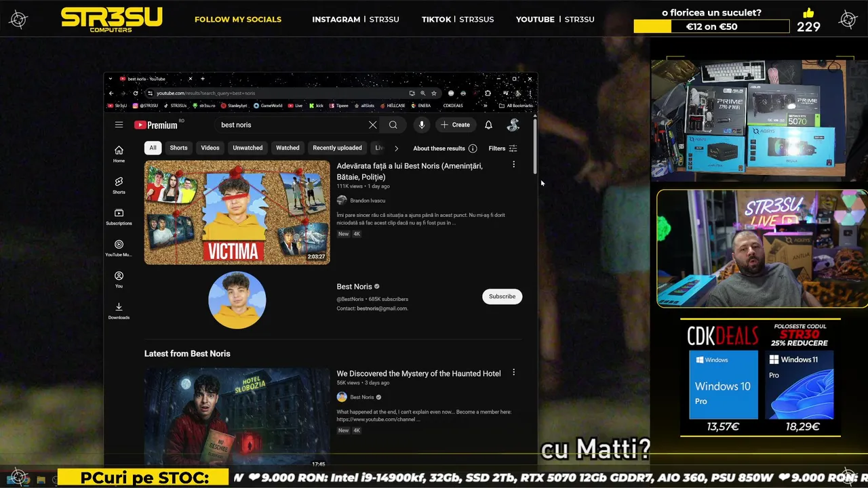
Task: Open the Tipeee bookmark
Action: pos(339,106)
